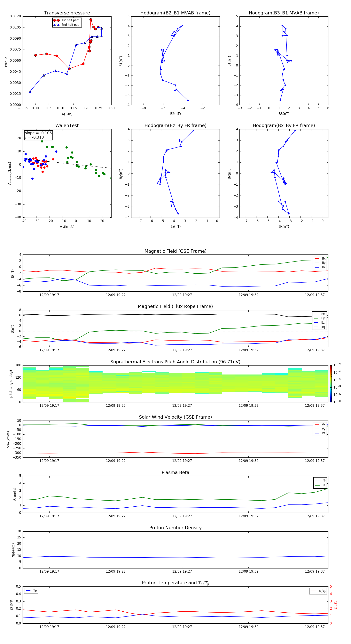Viewport: 351px width, 644px height.
Task: Click the 'Vx' legend entry in velocity plot
Action: coord(320,425)
